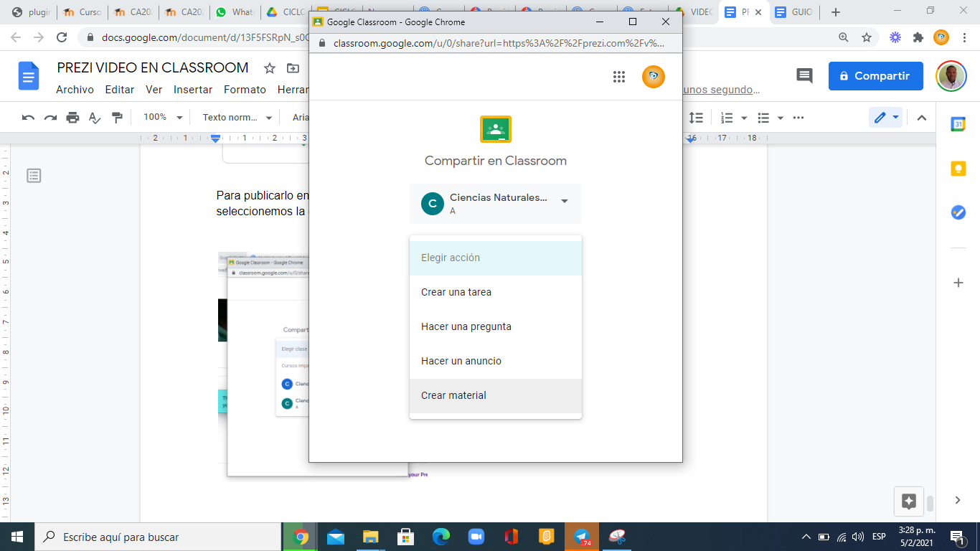The width and height of the screenshot is (980, 551).
Task: Click account avatar in Classroom popup
Action: pos(654,77)
